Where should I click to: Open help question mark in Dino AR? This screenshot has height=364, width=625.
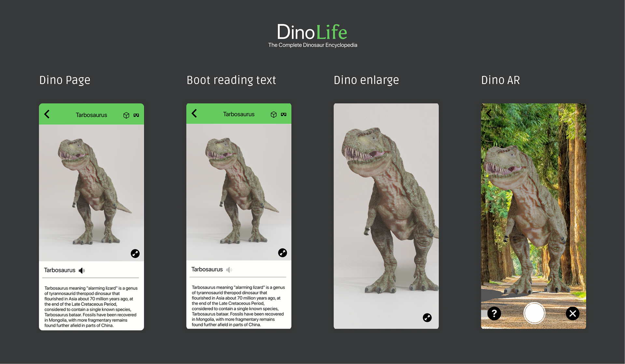(494, 314)
